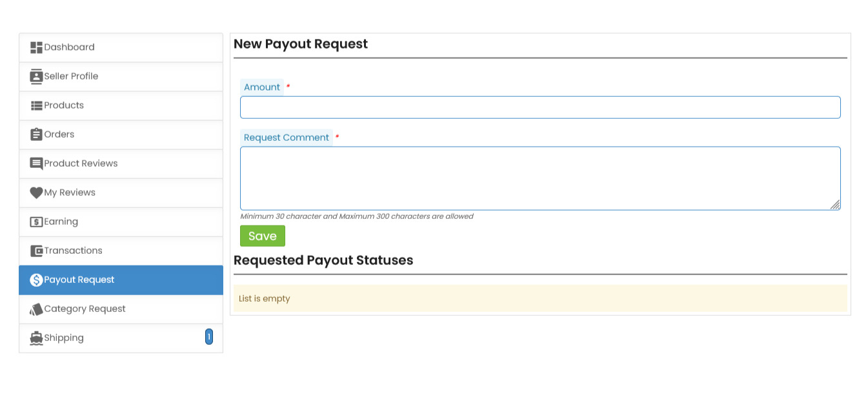Click the Payout Request dollar coin icon
The width and height of the screenshot is (868, 403).
36,280
